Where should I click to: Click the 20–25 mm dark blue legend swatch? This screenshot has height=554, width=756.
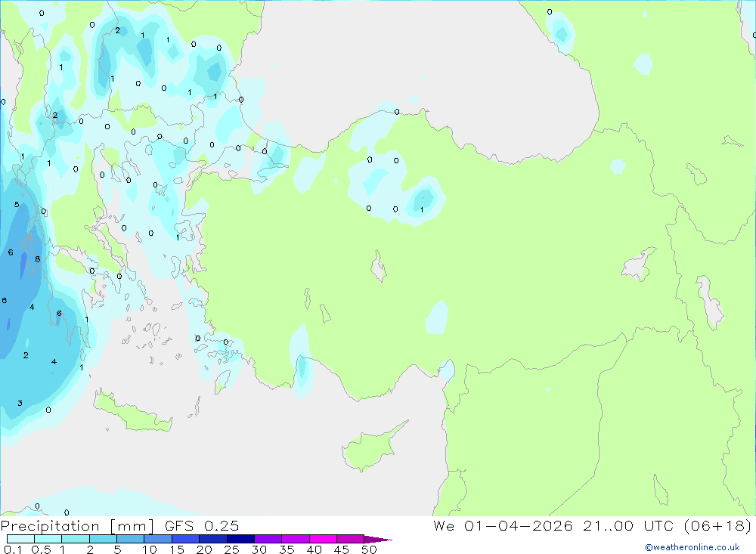click(212, 539)
